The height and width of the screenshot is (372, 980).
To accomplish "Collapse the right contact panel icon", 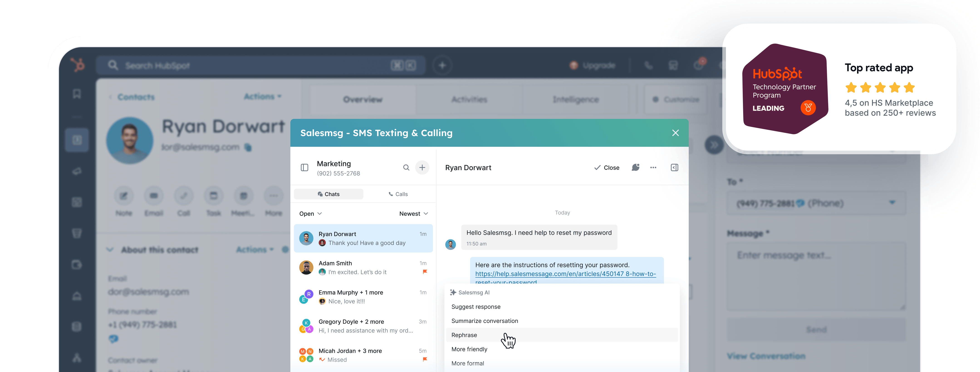I will [674, 167].
